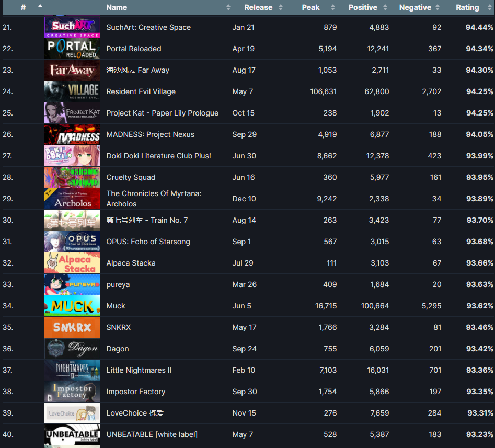The width and height of the screenshot is (495, 448).
Task: Select Portal Reloaded release date Apr 19
Action: click(x=244, y=49)
